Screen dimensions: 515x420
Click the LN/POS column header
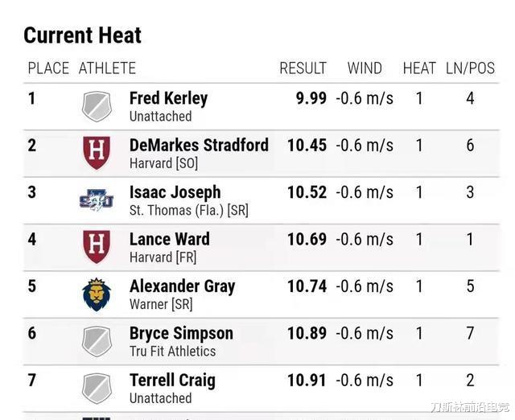[x=470, y=68]
